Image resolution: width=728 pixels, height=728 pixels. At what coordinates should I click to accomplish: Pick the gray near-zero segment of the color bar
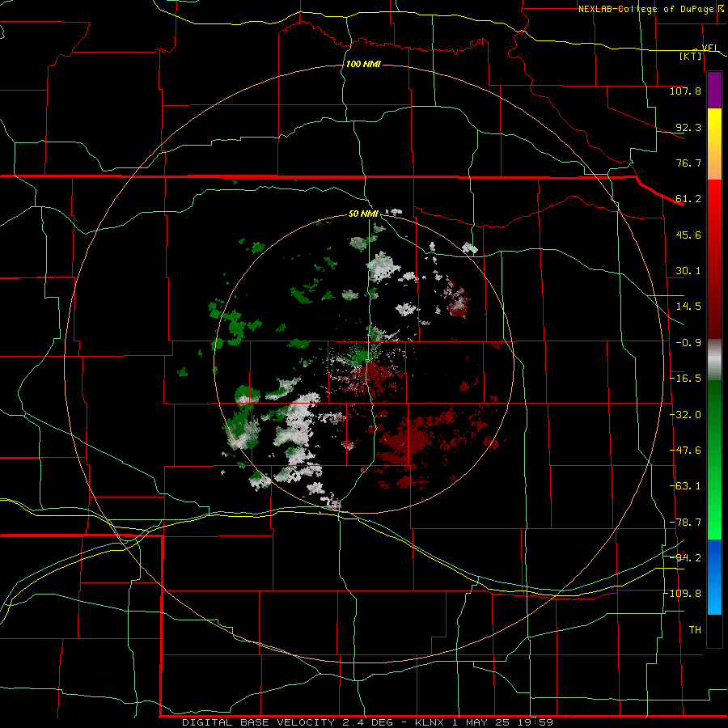click(x=714, y=360)
